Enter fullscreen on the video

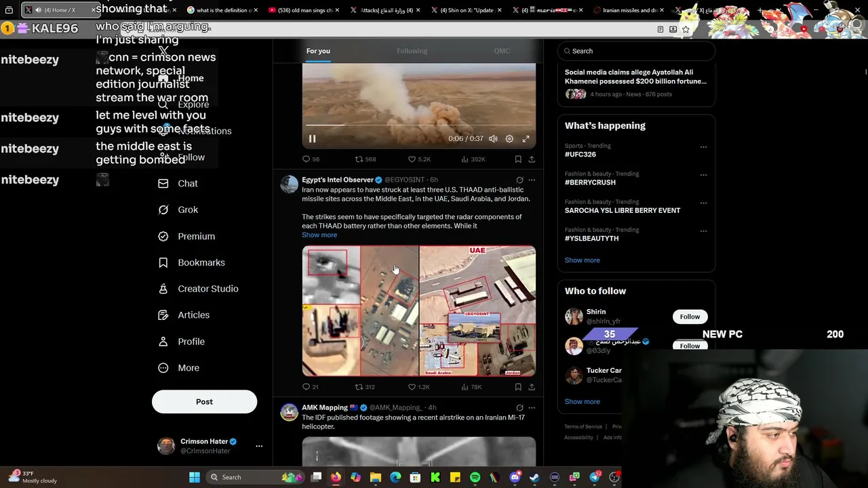(x=526, y=138)
